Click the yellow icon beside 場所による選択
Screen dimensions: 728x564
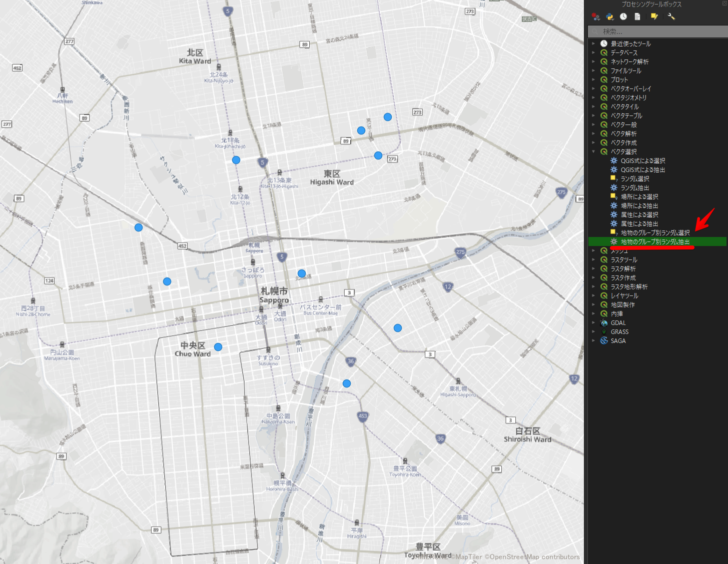[x=613, y=196]
